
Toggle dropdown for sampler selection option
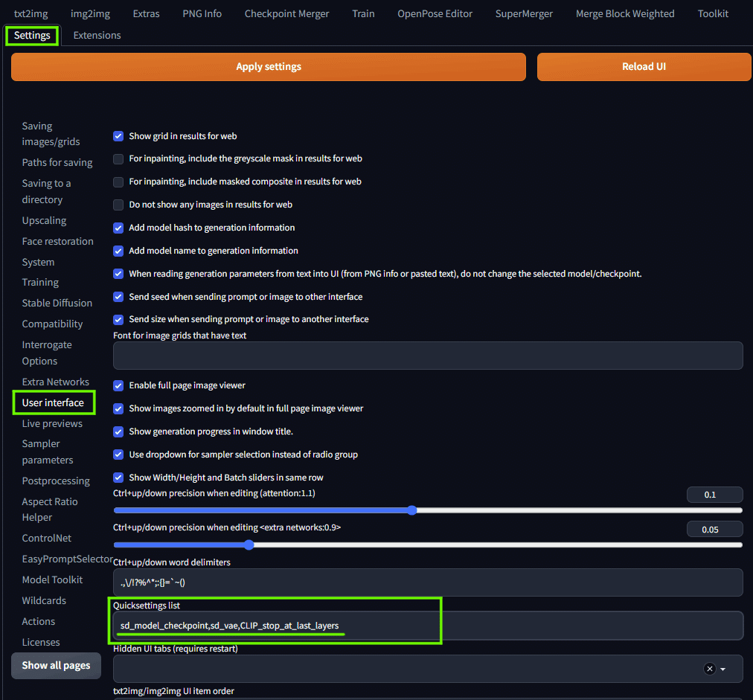pos(118,455)
